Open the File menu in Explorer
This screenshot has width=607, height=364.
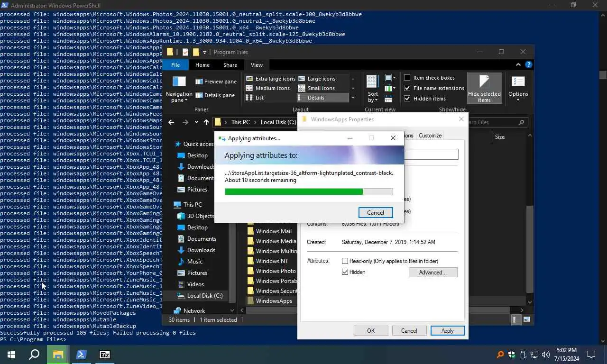coord(175,65)
